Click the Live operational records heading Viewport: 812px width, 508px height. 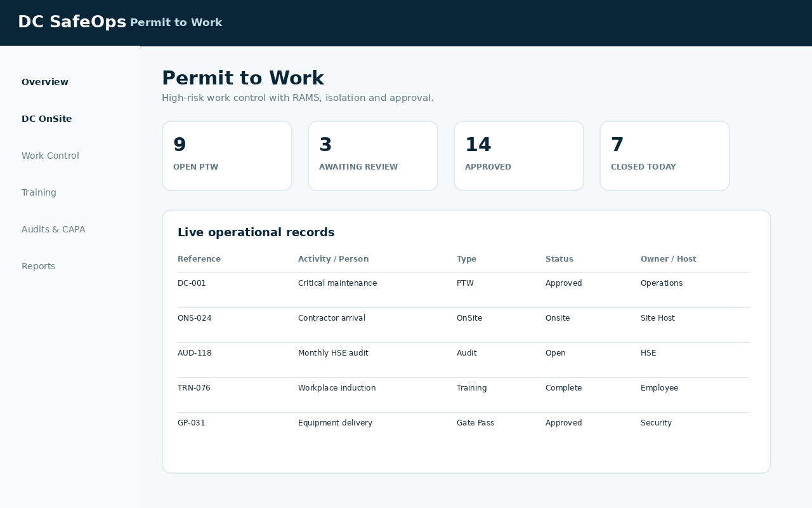pyautogui.click(x=256, y=232)
